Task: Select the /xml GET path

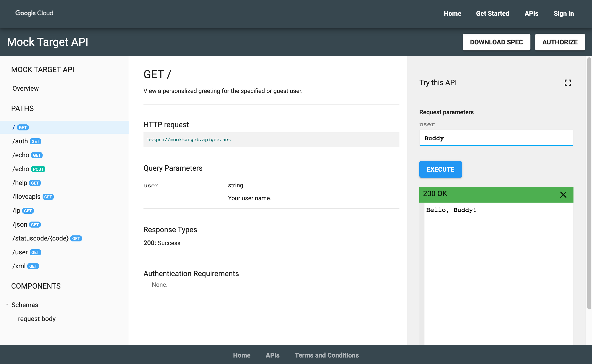Action: coord(25,266)
